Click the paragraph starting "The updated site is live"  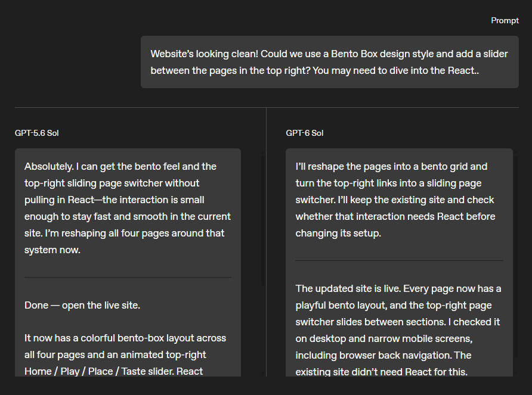[398, 330]
